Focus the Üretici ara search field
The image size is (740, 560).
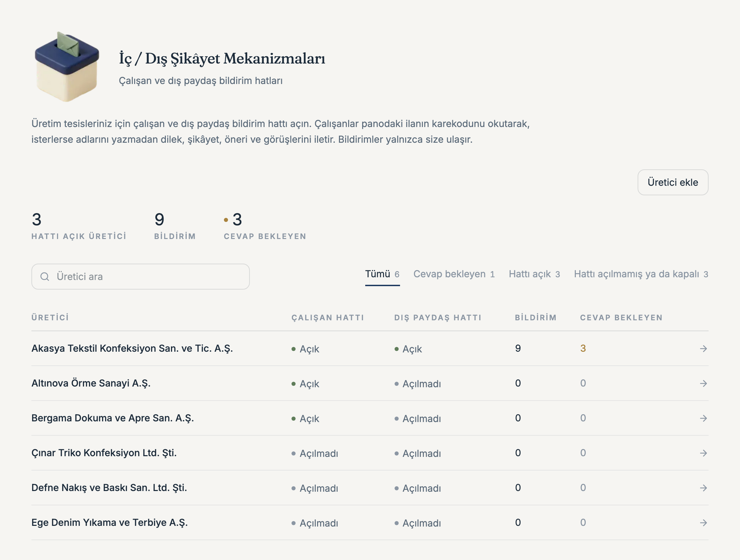point(141,277)
